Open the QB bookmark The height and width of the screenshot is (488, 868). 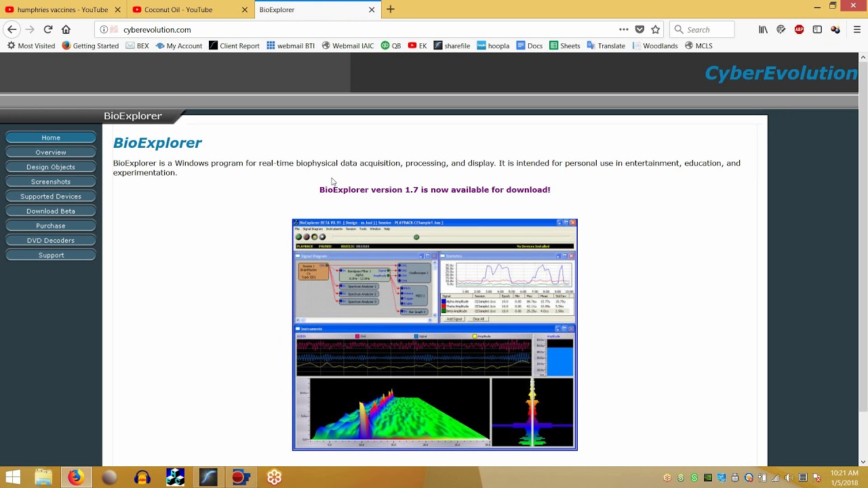pos(391,46)
